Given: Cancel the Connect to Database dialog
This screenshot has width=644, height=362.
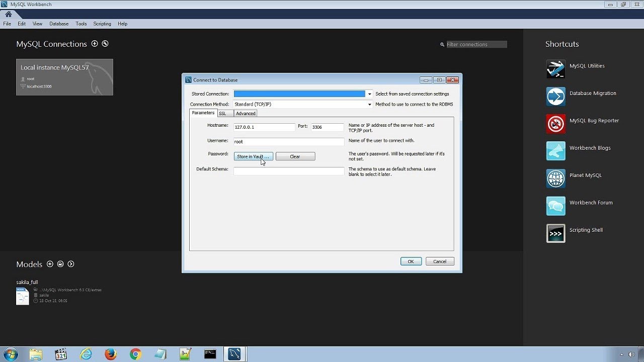Looking at the screenshot, I should point(440,261).
